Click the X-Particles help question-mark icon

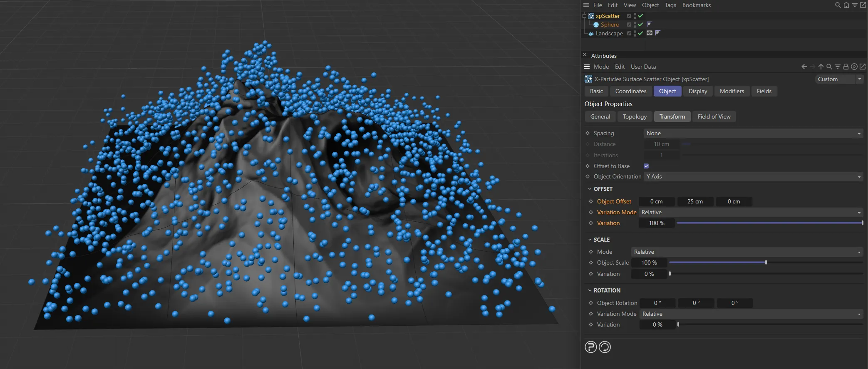click(x=591, y=347)
